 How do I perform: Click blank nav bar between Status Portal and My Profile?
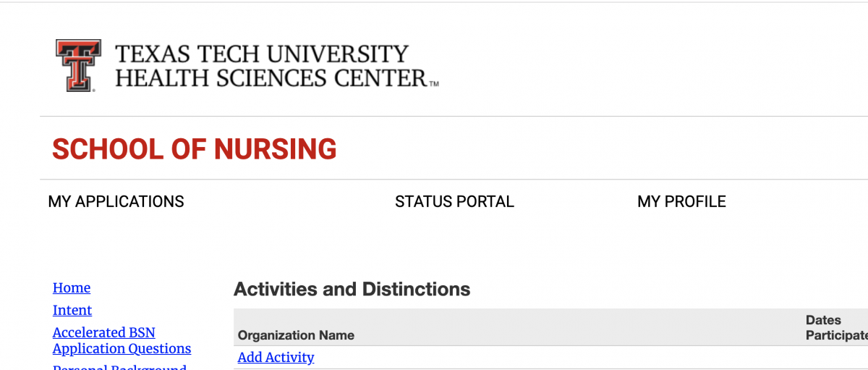[575, 202]
